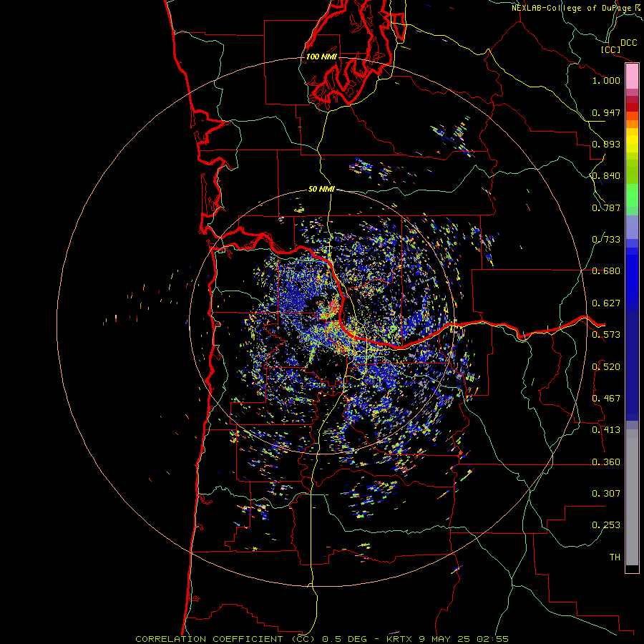Click the 9 MAY 25 date text
Viewport: 644px width, 644px height.
click(x=444, y=639)
